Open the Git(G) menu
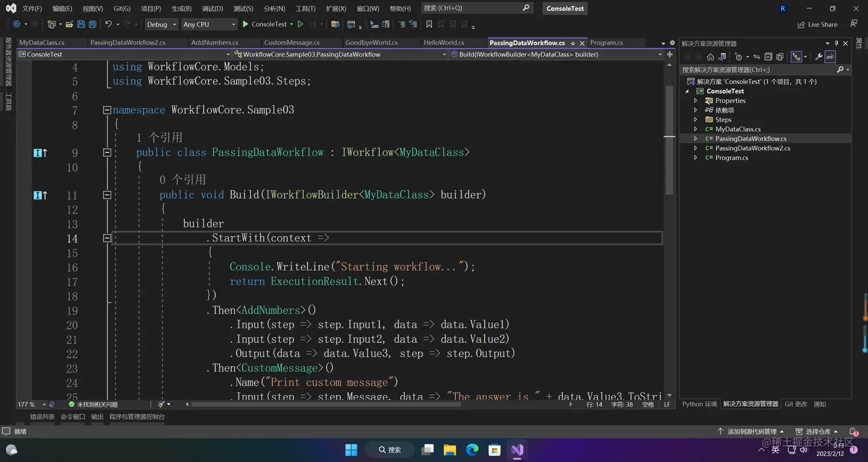Screen dimensions: 868x462 point(122,9)
